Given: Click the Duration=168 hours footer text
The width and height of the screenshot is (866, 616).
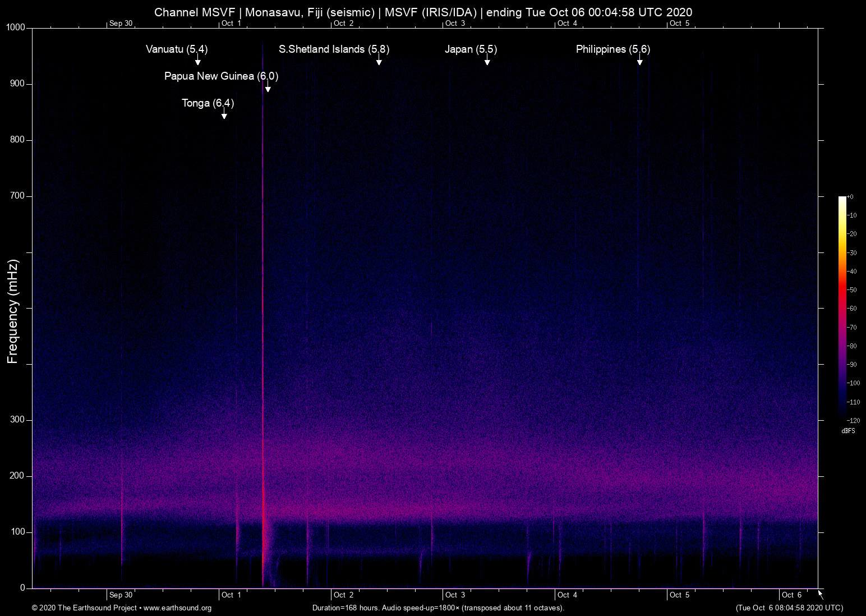Looking at the screenshot, I should click(438, 608).
